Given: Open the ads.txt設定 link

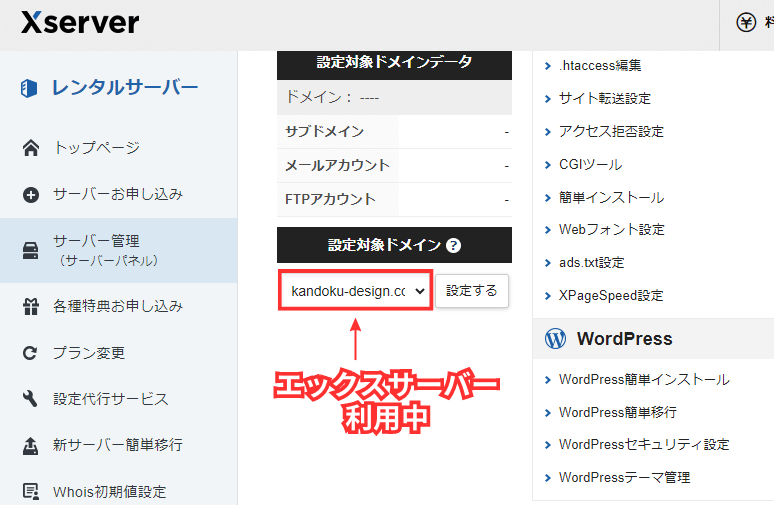Looking at the screenshot, I should 591,263.
